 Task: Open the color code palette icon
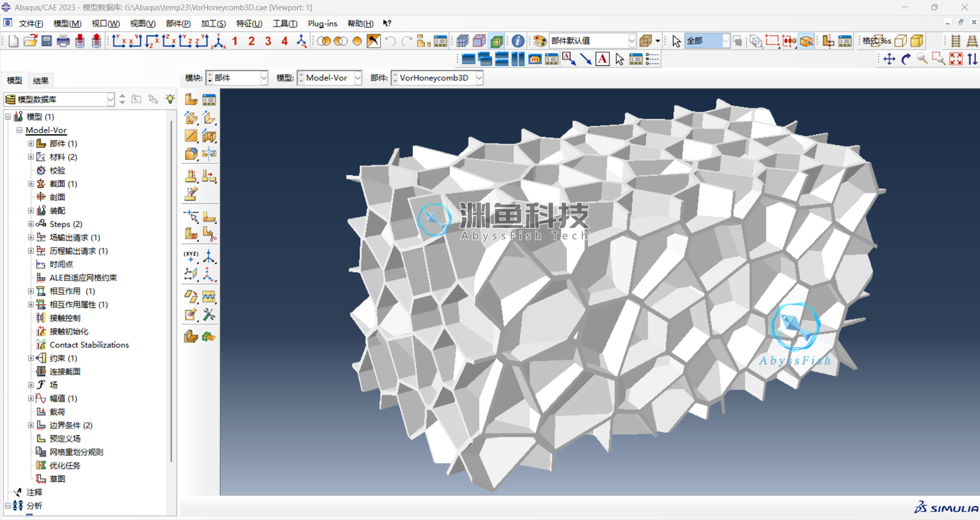coord(539,41)
